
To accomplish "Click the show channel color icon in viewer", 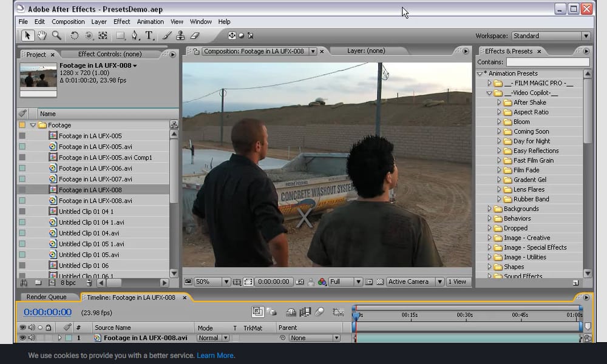I will tap(322, 282).
